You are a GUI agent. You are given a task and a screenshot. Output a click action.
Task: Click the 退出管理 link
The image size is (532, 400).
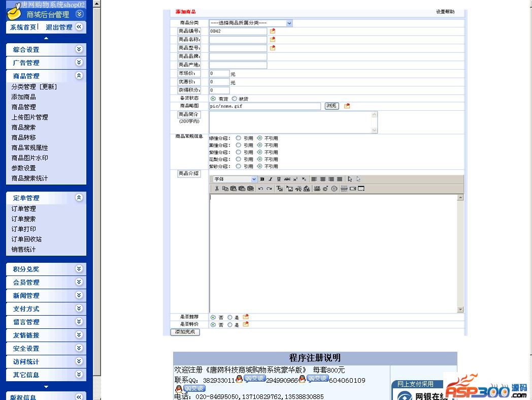[x=59, y=27]
